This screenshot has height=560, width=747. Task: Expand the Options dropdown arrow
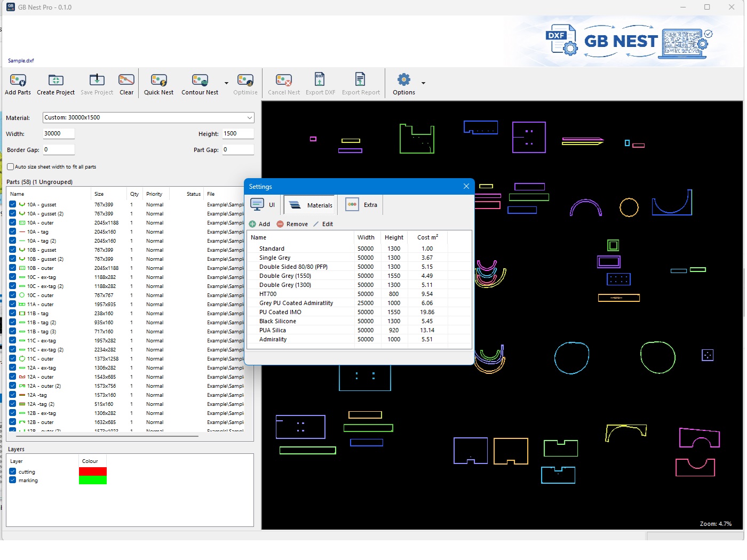pos(423,83)
